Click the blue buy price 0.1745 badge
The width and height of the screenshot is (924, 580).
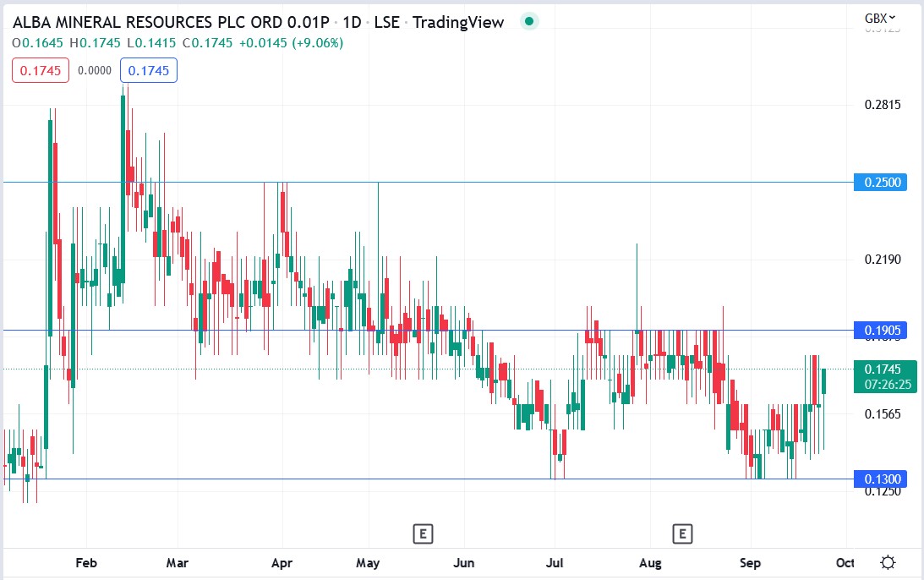click(147, 70)
